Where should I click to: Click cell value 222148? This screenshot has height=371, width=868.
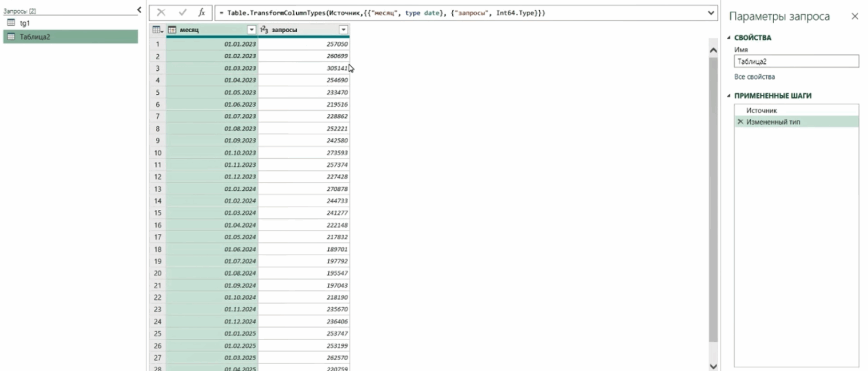click(304, 225)
